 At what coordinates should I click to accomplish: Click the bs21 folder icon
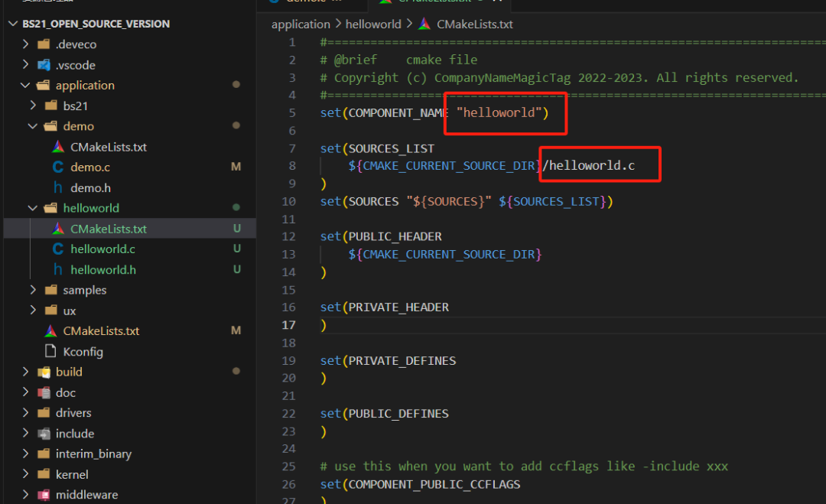tap(51, 106)
